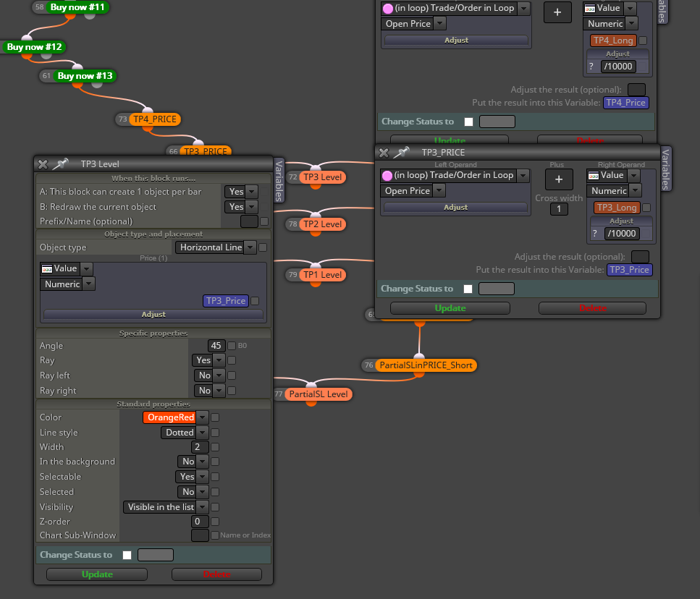The image size is (700, 599).
Task: Close the TP3_PRICE panel
Action: coord(384,153)
